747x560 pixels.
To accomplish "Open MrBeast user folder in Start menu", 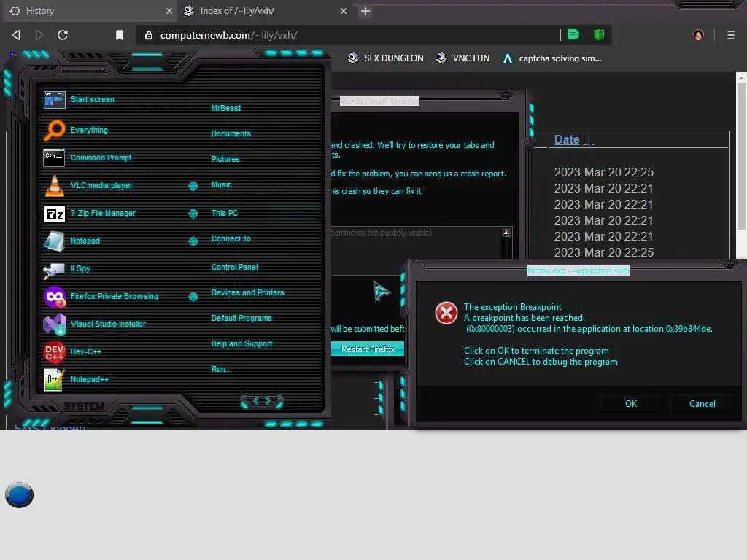I will [x=226, y=108].
